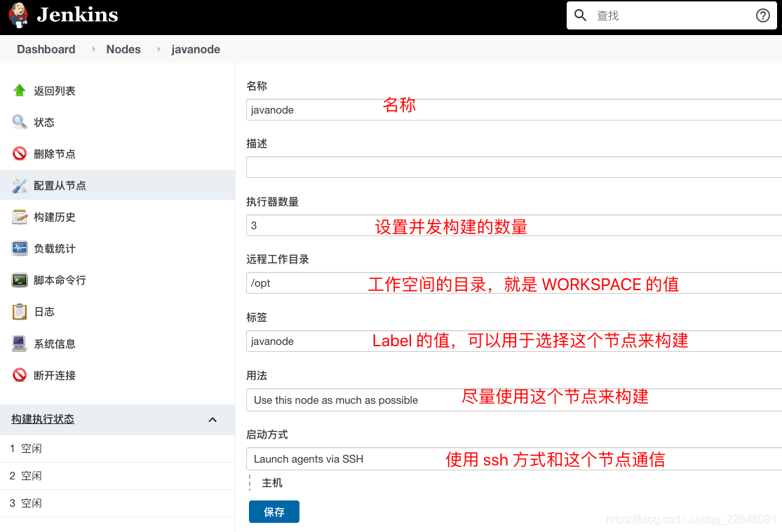Select 日志 in the sidebar

[x=44, y=312]
